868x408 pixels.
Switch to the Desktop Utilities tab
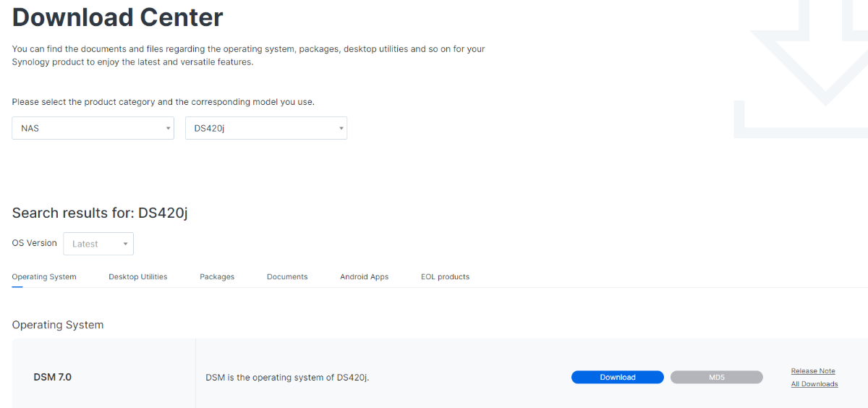(137, 276)
